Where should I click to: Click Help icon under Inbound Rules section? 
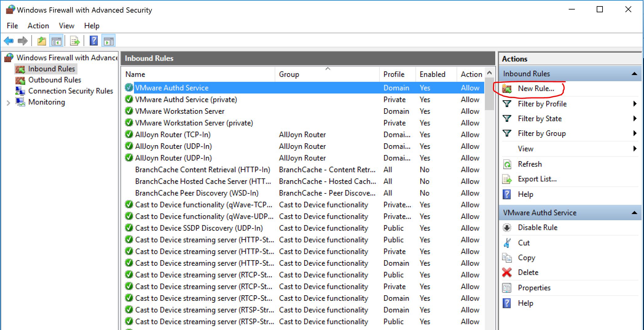click(x=507, y=194)
